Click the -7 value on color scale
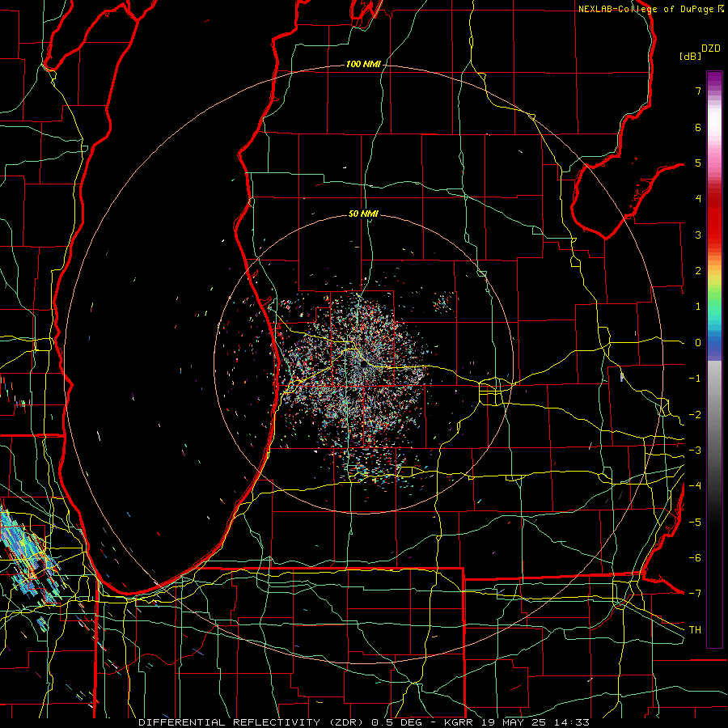728x728 pixels. click(695, 594)
